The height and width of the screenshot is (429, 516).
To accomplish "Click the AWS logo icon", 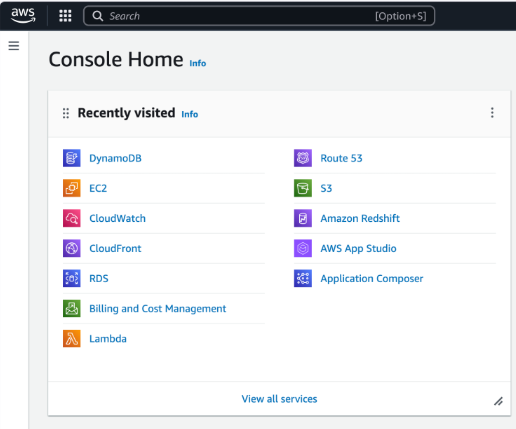I will click(23, 15).
